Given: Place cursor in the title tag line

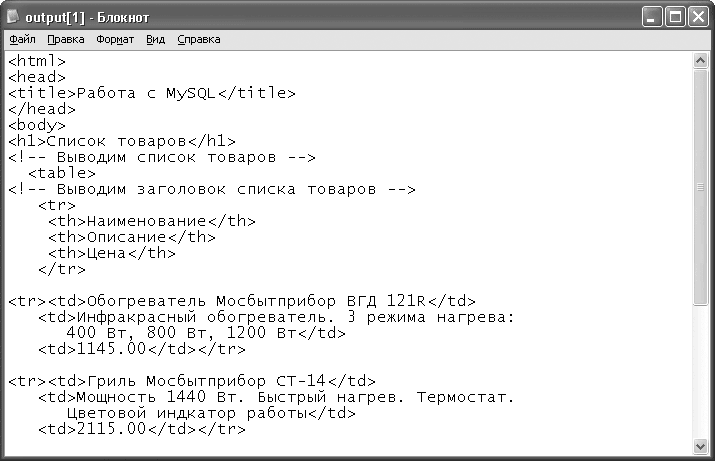Looking at the screenshot, I should click(x=152, y=93).
